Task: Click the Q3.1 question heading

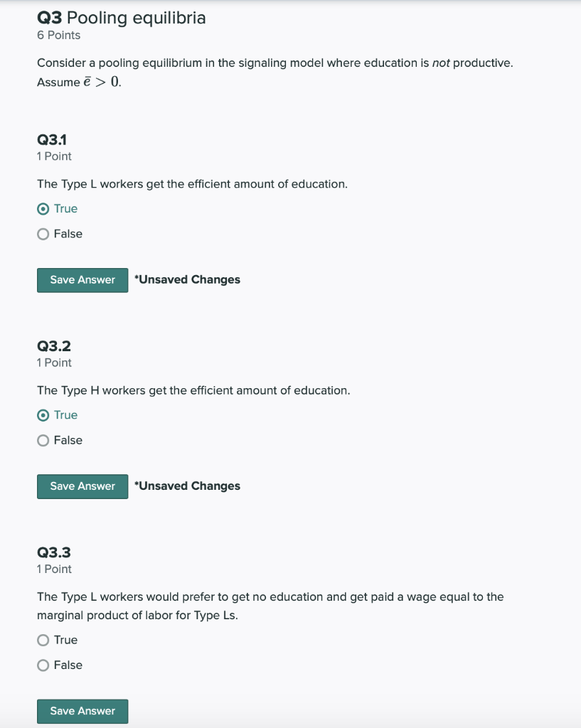Action: 50,139
